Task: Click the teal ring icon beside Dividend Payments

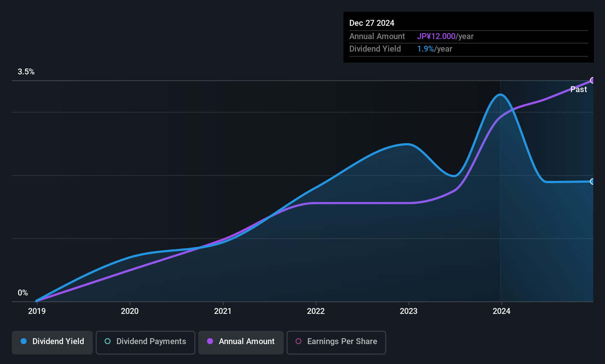Action: point(108,341)
